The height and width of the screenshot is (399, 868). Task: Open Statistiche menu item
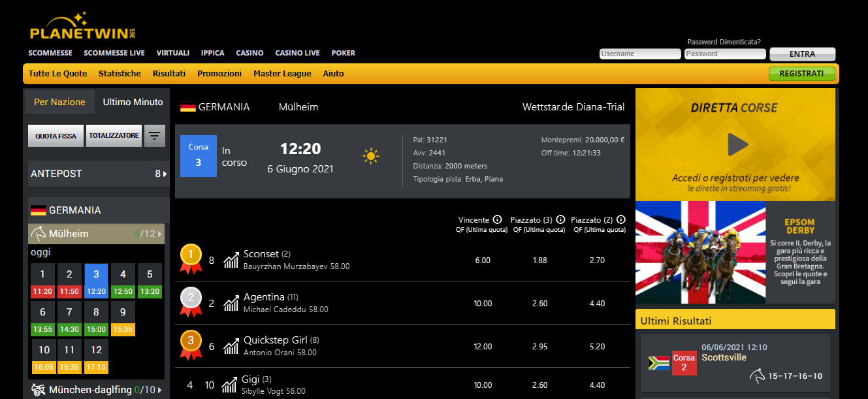pos(120,74)
